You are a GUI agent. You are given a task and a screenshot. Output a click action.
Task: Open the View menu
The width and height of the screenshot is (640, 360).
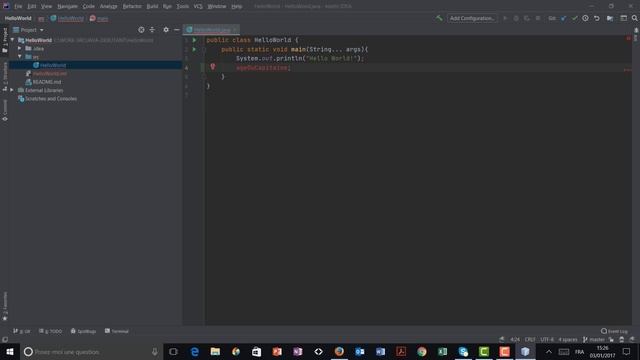(x=47, y=6)
